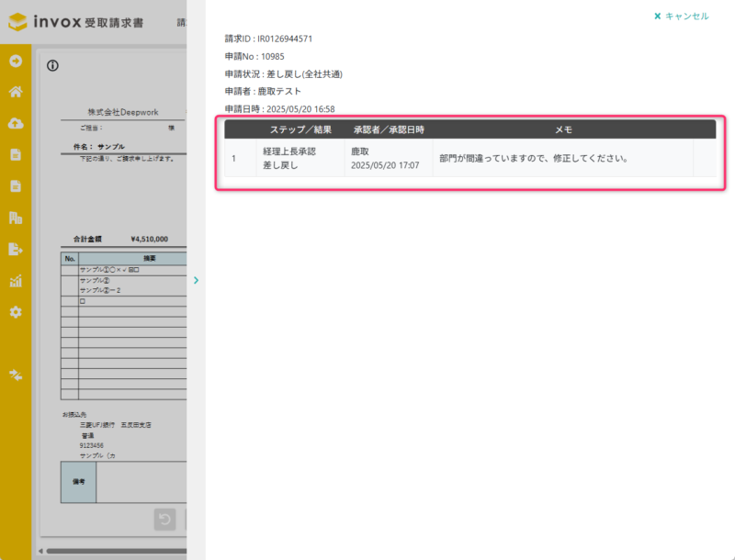Click the rotate button below the invoice

pos(165,520)
